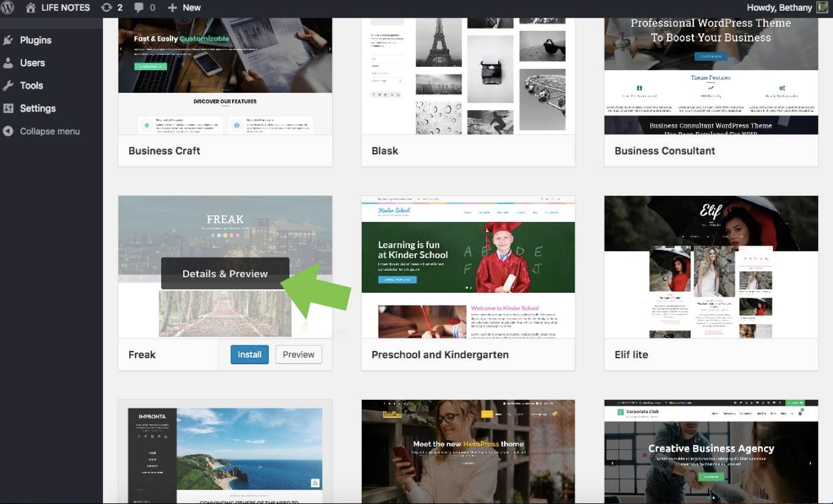This screenshot has height=504, width=833.
Task: Click the New plus icon
Action: [173, 8]
